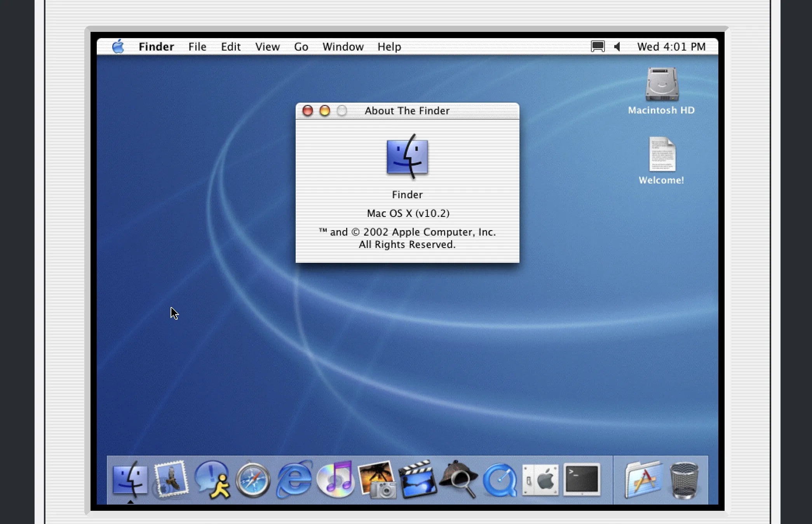Launch QuickTime Player from the Dock
Screen dimensions: 812x524
click(500, 480)
